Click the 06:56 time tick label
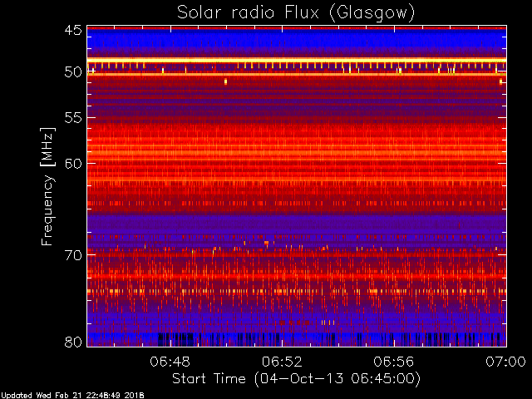 point(394,362)
